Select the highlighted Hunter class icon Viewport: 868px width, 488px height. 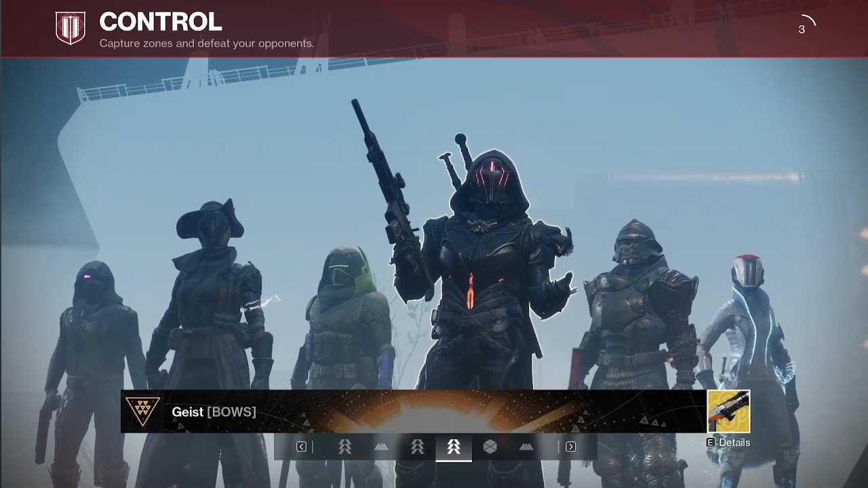click(x=454, y=447)
